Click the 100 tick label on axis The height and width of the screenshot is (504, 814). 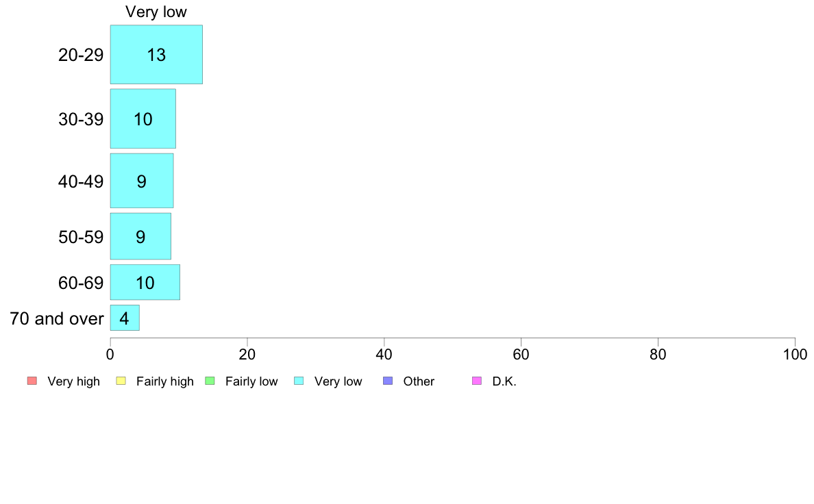tap(795, 354)
